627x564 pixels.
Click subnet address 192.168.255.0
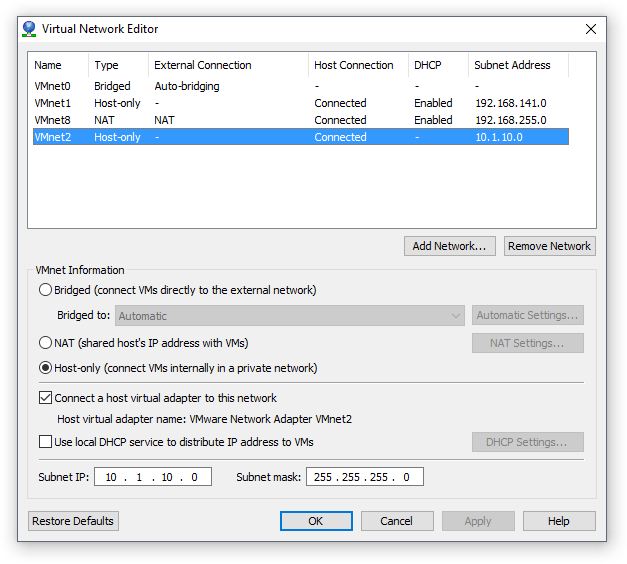coord(511,120)
